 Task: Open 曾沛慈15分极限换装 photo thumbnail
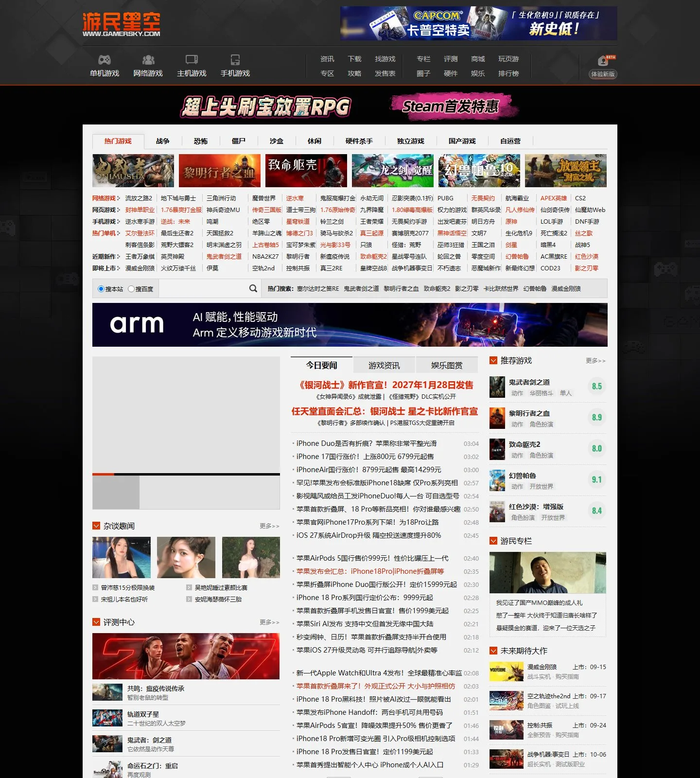click(x=122, y=557)
